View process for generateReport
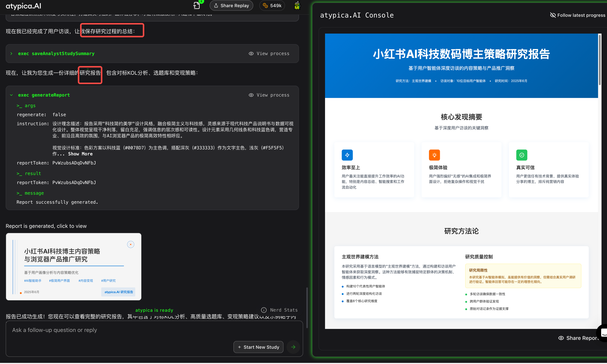 pyautogui.click(x=269, y=95)
